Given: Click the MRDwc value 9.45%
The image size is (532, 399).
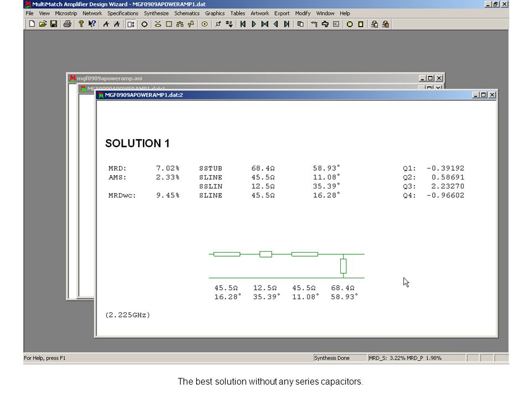Looking at the screenshot, I should click(x=167, y=196).
